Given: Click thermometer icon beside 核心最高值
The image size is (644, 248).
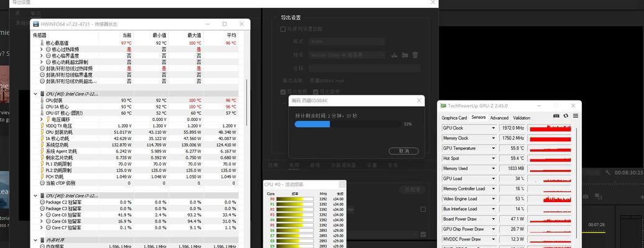Looking at the screenshot, I should click(x=42, y=43).
